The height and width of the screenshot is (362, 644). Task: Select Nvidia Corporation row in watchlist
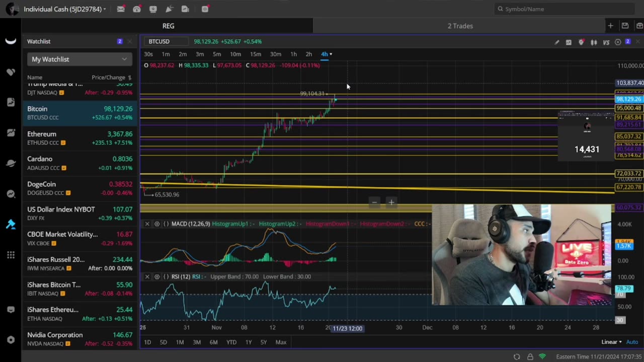[x=79, y=339]
